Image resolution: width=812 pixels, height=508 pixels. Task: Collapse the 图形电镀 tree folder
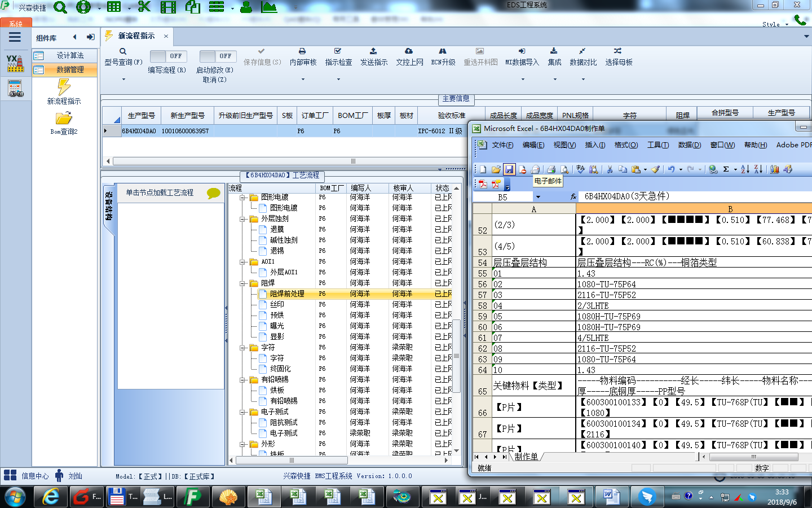click(x=243, y=198)
